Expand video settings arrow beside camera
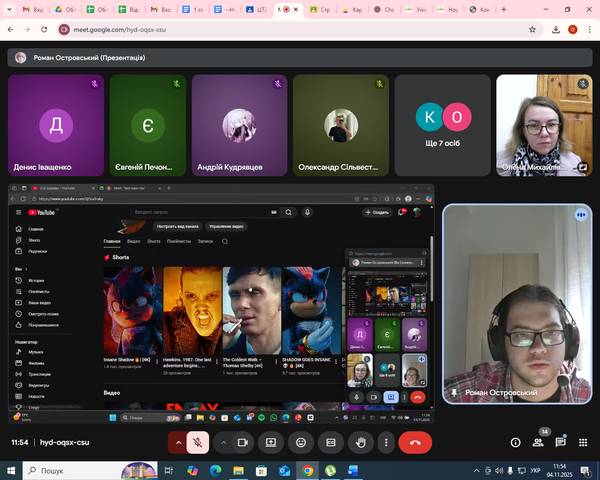The height and width of the screenshot is (480, 600). [222, 442]
